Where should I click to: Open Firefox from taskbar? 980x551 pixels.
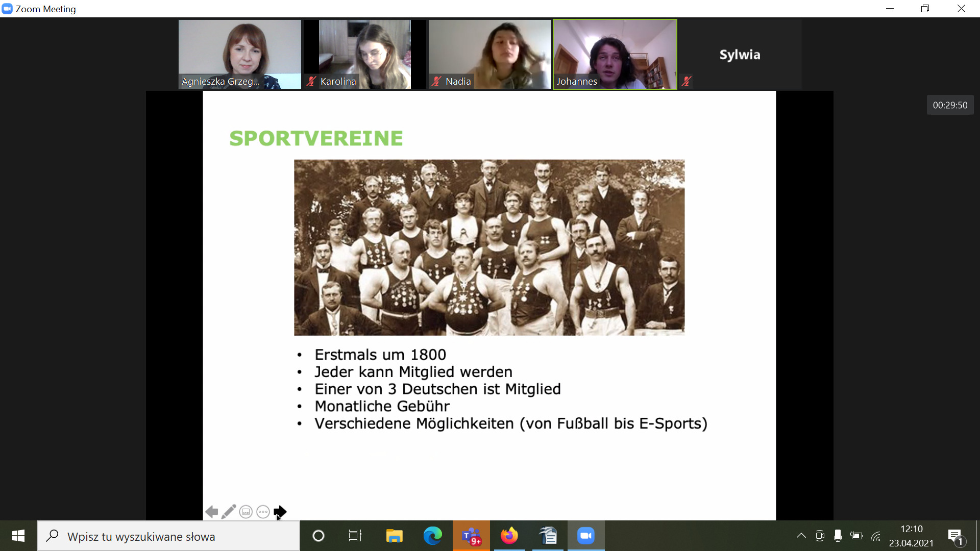tap(509, 536)
